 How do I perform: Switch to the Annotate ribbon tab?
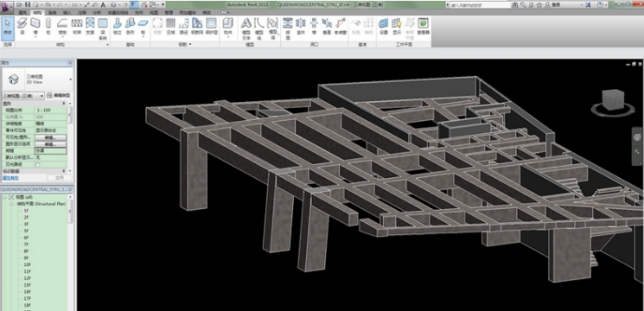click(82, 13)
